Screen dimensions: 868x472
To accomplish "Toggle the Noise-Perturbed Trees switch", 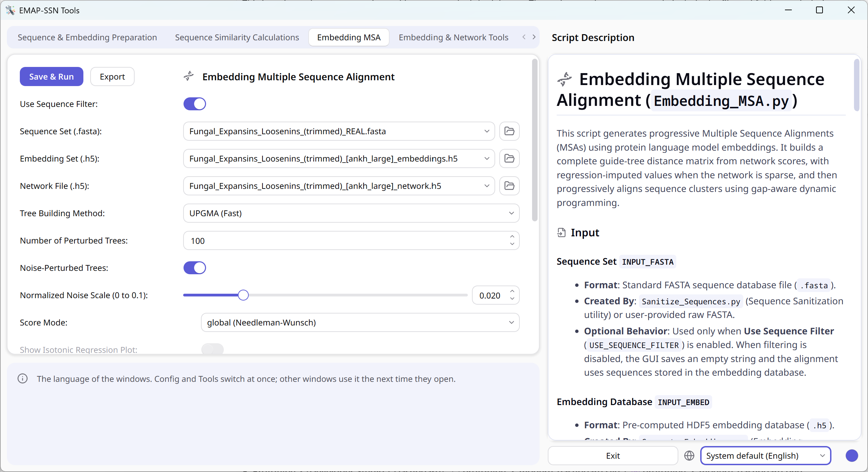I will tap(195, 268).
